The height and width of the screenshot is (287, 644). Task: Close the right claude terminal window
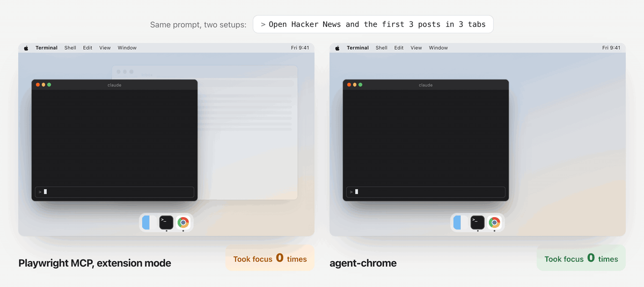tap(349, 85)
